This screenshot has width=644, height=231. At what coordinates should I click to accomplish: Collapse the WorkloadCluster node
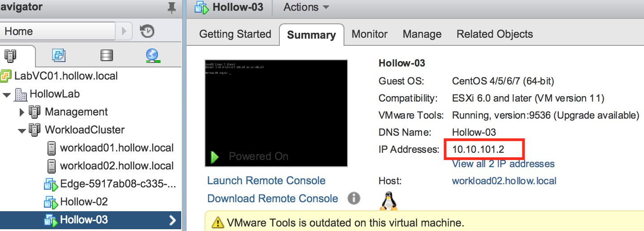tap(22, 130)
